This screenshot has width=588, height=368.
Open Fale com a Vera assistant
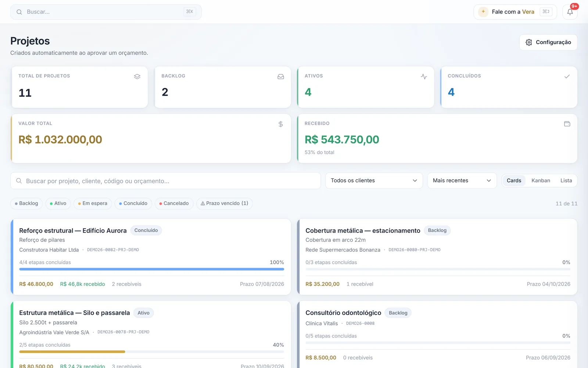click(x=515, y=12)
